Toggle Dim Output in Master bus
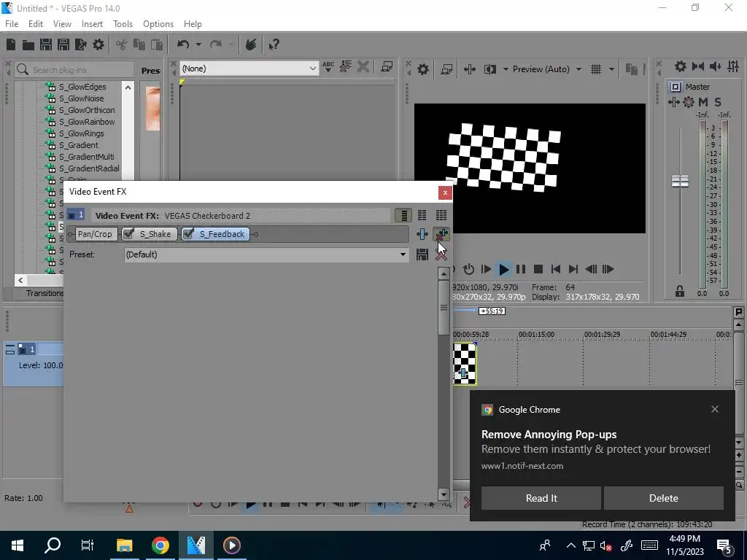Screen dimensions: 747x560 (x=715, y=66)
